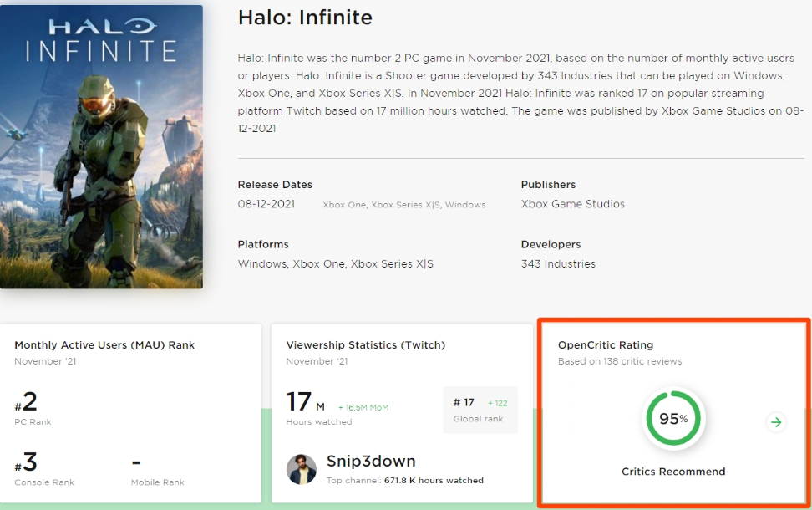Click the 'Critics Recommend' label
Image resolution: width=812 pixels, height=510 pixels.
click(673, 472)
